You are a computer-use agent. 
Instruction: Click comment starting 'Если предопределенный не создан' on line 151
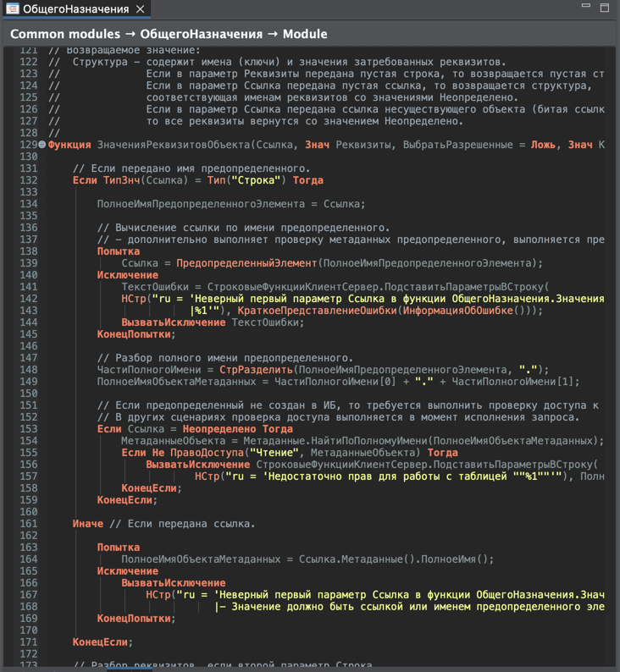348,405
